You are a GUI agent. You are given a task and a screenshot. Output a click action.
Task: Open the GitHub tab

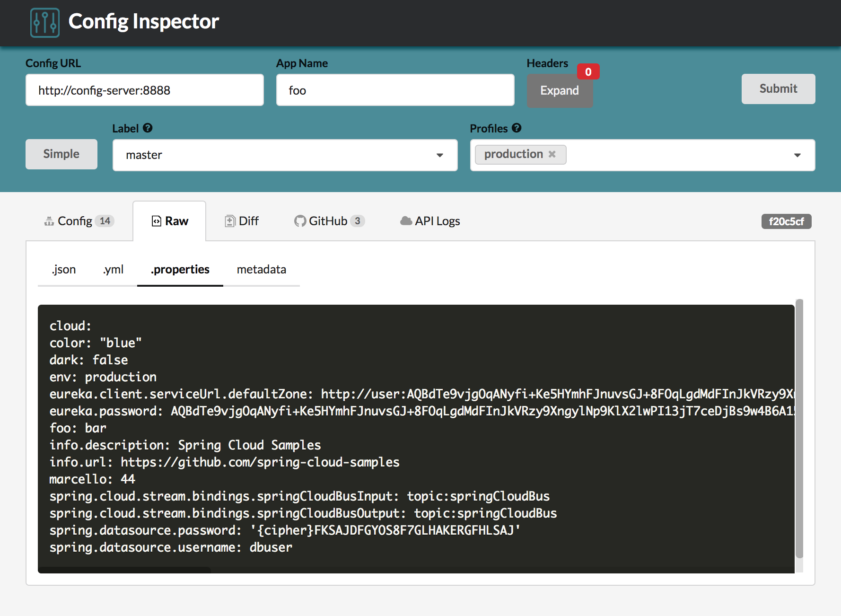pyautogui.click(x=329, y=221)
